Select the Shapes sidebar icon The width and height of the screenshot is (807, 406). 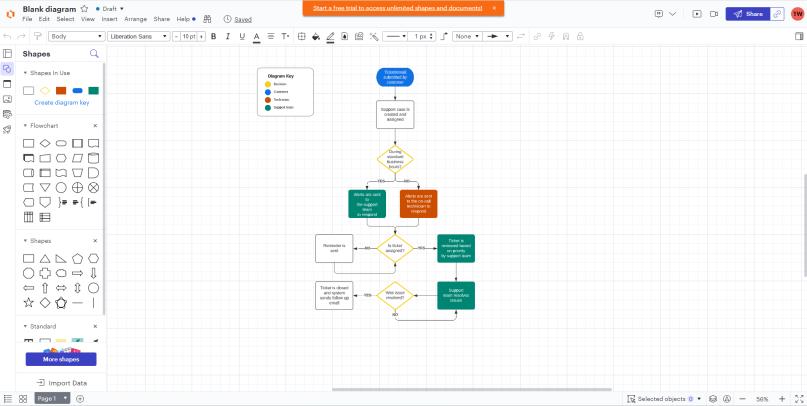pyautogui.click(x=7, y=68)
